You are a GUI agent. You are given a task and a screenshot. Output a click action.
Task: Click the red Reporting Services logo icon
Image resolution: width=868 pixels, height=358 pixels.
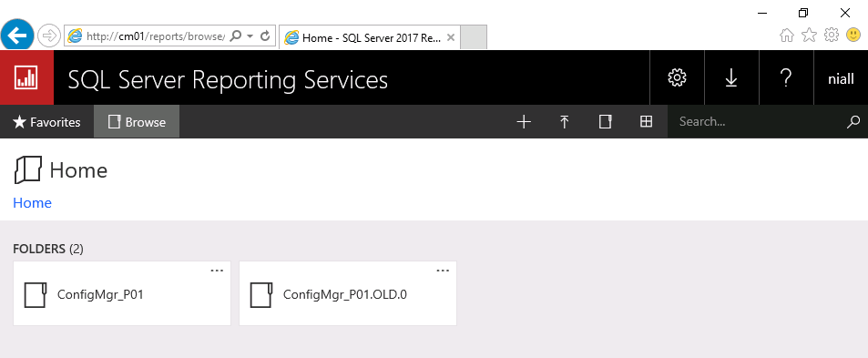pos(26,77)
